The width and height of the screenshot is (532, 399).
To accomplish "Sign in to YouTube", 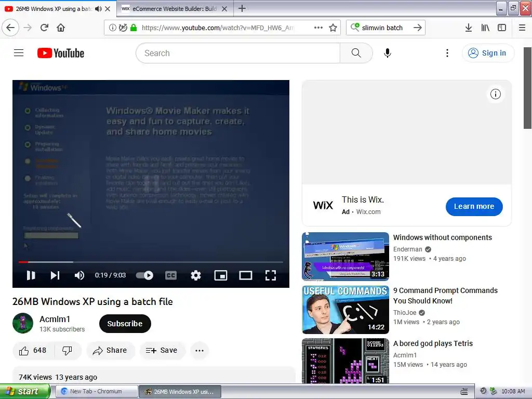I will (x=488, y=53).
